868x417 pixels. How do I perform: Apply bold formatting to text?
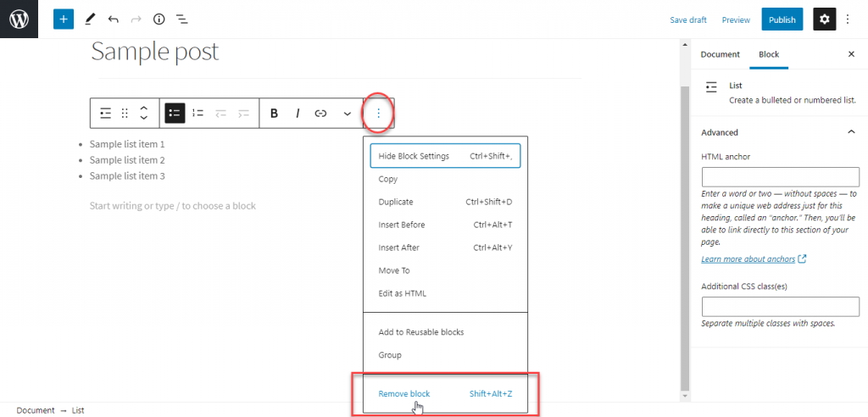[274, 114]
